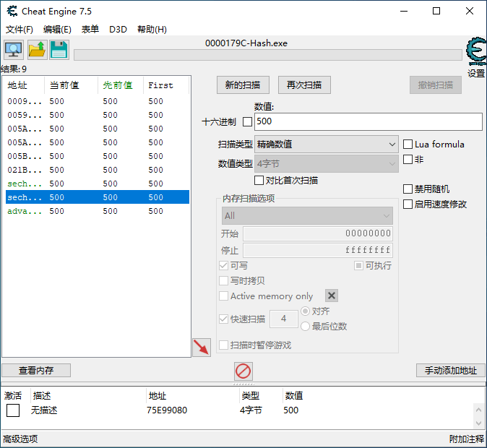
Task: Open the 文件(F) menu
Action: pyautogui.click(x=20, y=30)
